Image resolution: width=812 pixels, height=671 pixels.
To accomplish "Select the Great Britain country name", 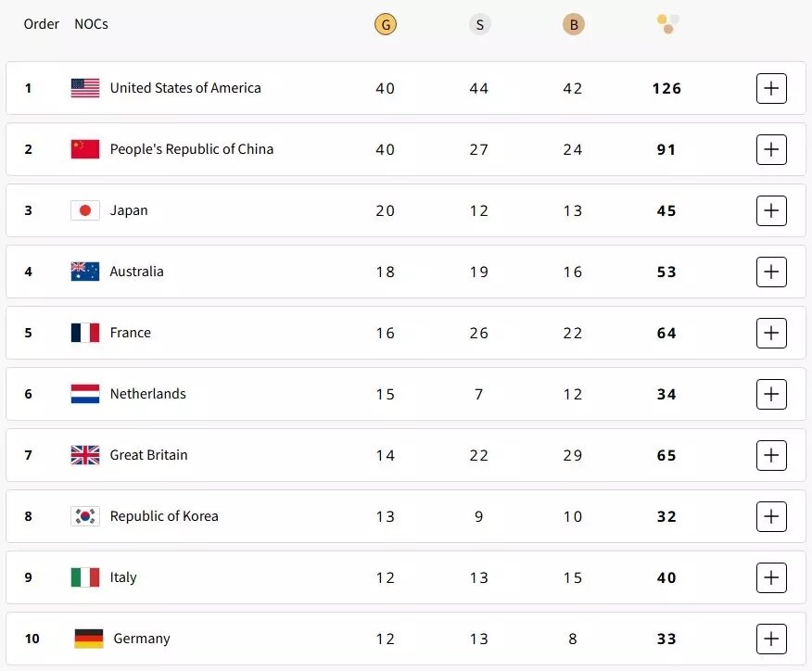I will coord(149,455).
